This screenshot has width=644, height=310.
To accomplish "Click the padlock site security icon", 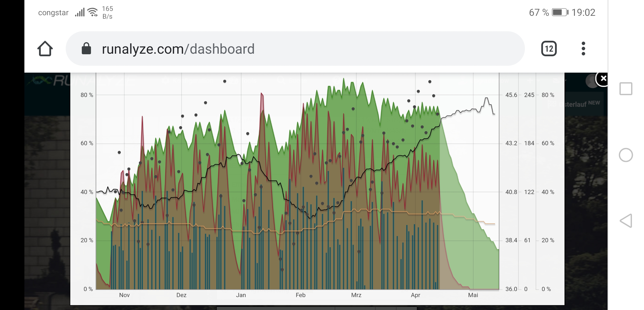I will (86, 49).
